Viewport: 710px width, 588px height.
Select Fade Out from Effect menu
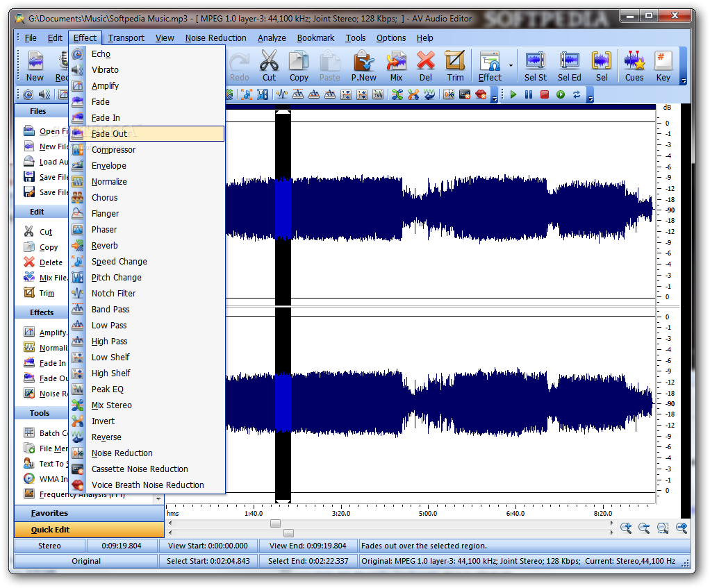[147, 134]
